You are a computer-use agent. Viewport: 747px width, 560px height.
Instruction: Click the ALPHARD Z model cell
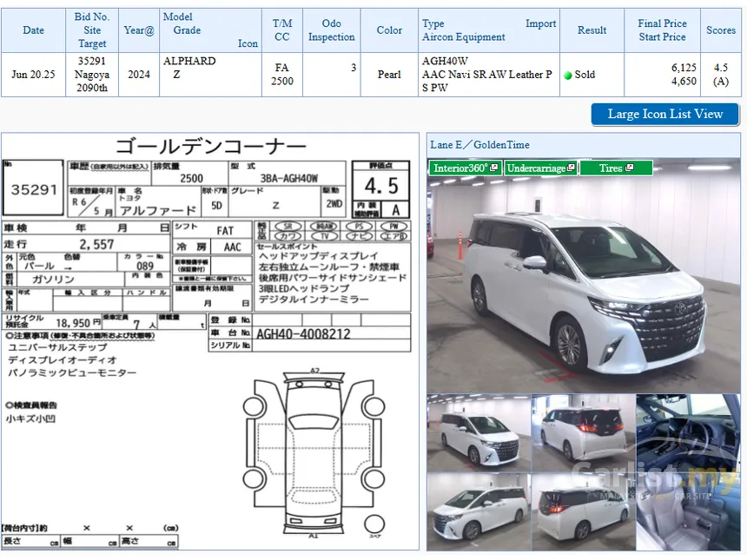point(210,75)
